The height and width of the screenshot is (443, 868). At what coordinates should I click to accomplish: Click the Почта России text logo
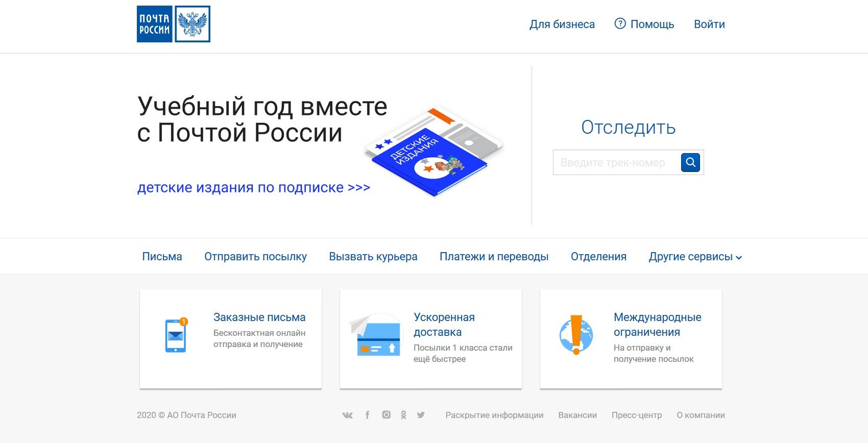coord(155,24)
